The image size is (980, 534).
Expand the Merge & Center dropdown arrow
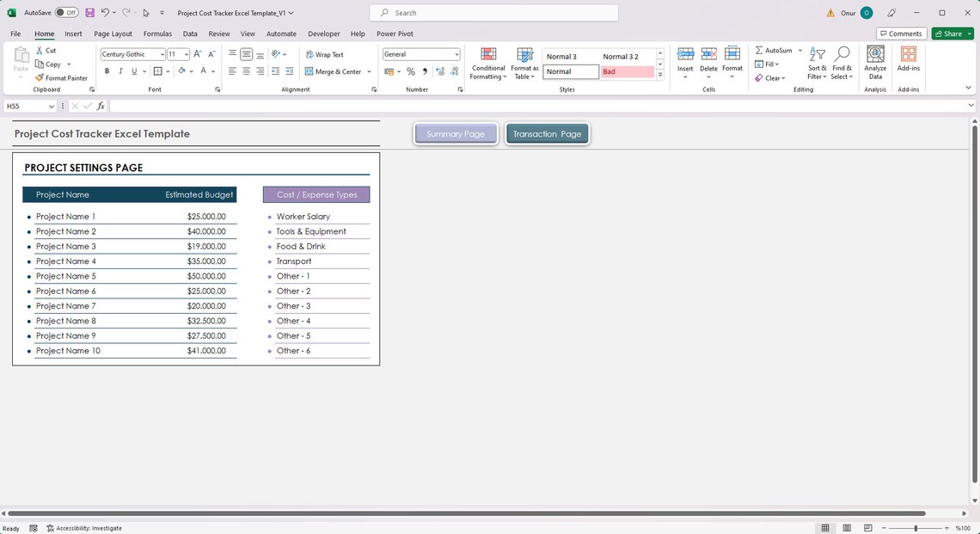tap(370, 71)
